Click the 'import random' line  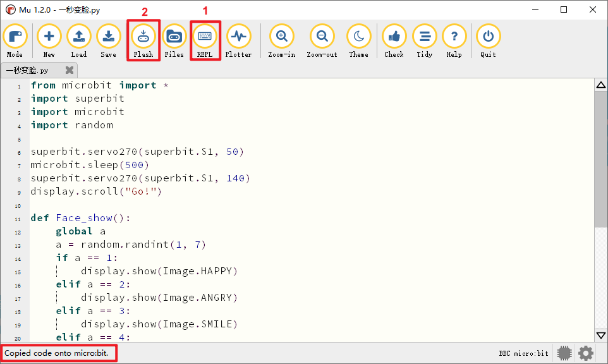pos(72,125)
